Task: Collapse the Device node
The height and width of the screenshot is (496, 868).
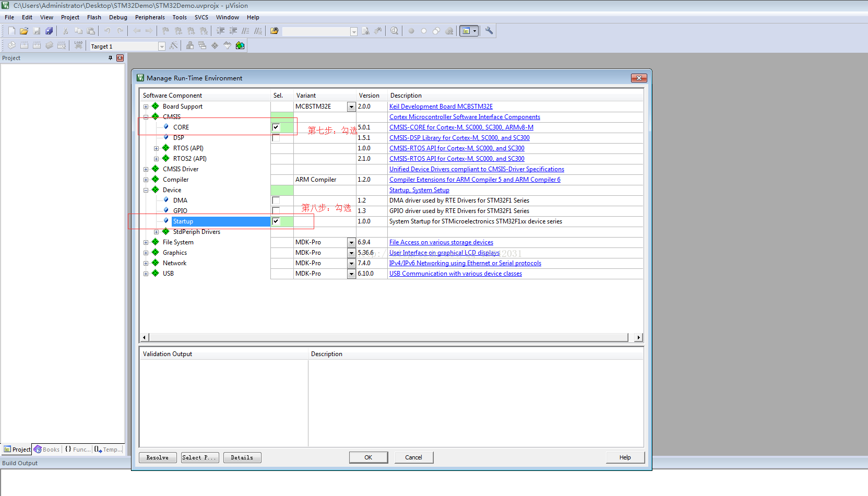Action: coord(146,190)
